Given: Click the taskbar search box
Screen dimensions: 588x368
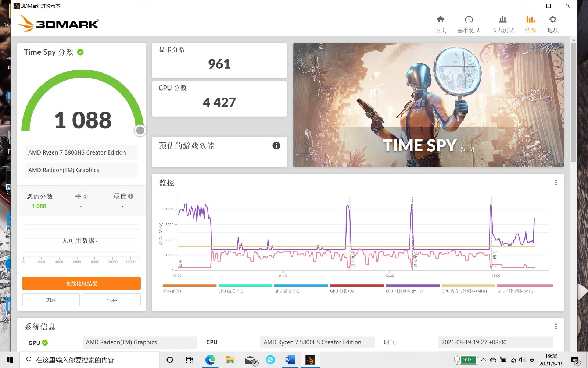Looking at the screenshot, I should click(x=90, y=360).
